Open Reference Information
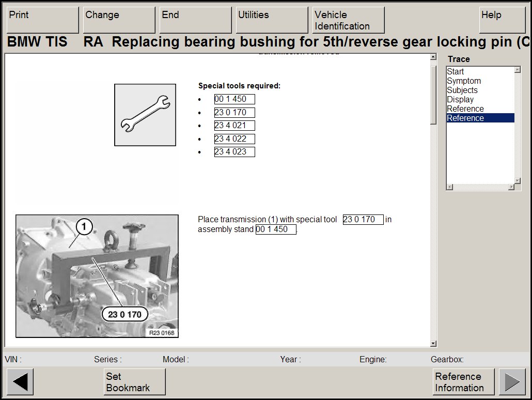Image resolution: width=532 pixels, height=400 pixels. point(463,382)
